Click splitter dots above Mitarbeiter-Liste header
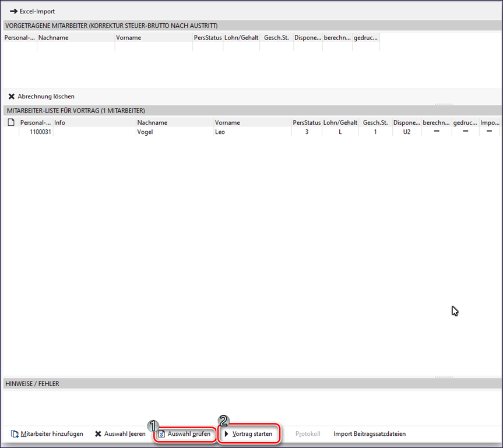 tap(444, 104)
